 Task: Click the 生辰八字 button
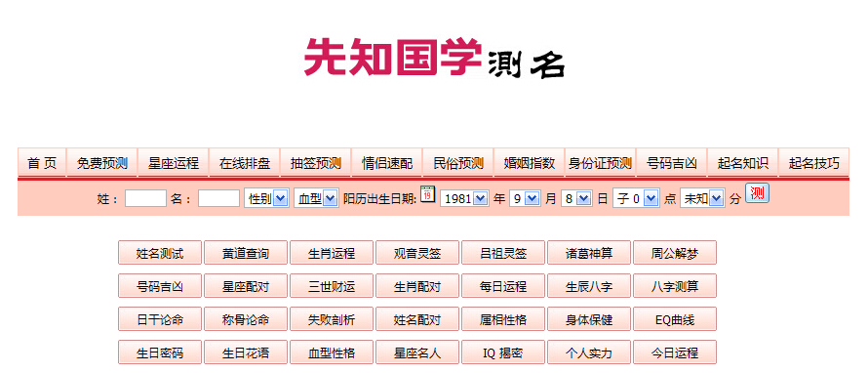tap(589, 286)
